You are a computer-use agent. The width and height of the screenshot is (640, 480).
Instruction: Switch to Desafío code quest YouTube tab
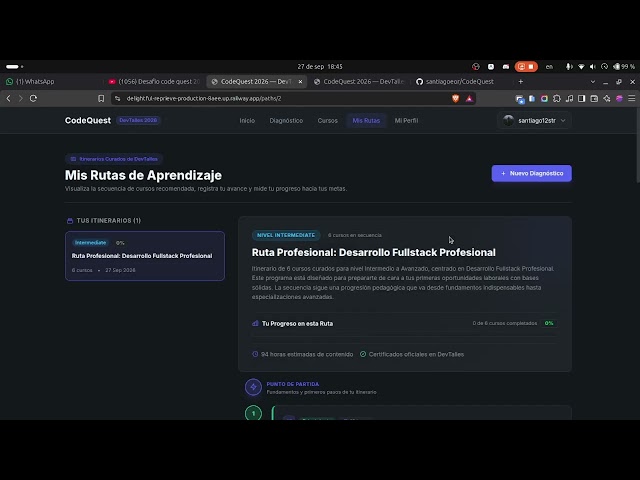pyautogui.click(x=154, y=82)
